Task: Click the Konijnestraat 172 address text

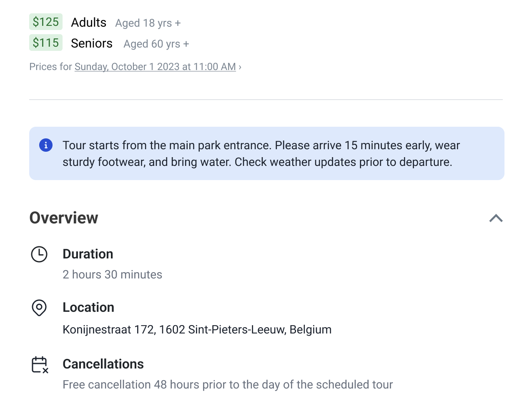Action: tap(197, 330)
